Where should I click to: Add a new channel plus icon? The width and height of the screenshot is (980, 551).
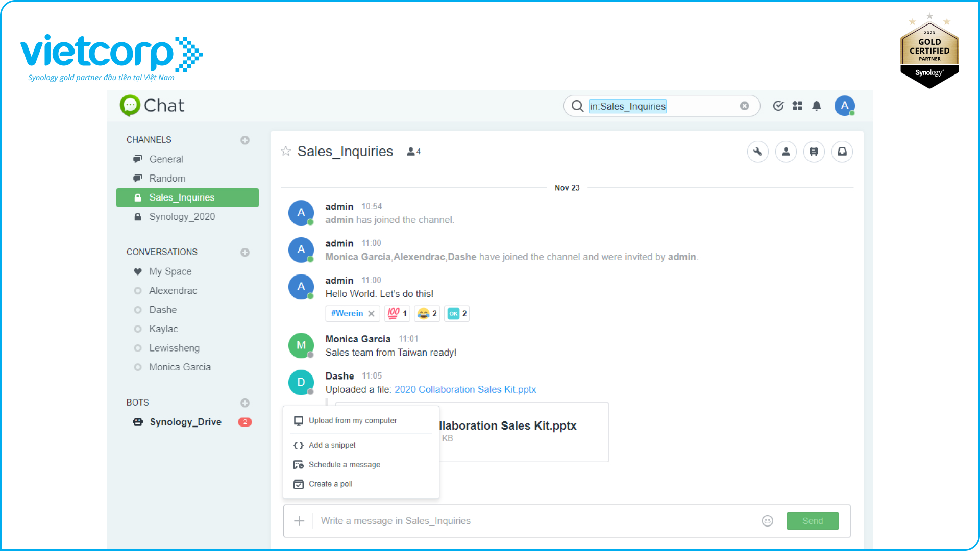[245, 140]
